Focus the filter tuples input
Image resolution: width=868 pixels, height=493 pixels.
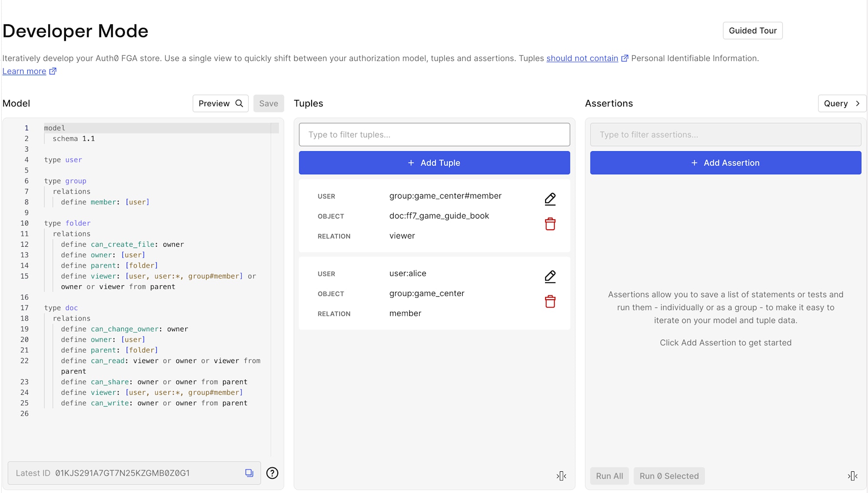[434, 135]
